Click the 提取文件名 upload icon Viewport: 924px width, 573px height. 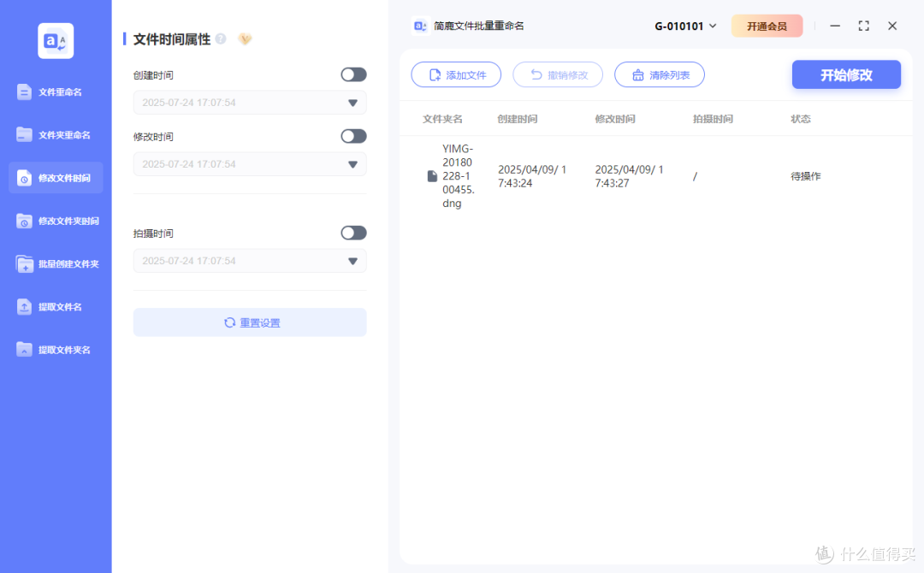coord(24,307)
